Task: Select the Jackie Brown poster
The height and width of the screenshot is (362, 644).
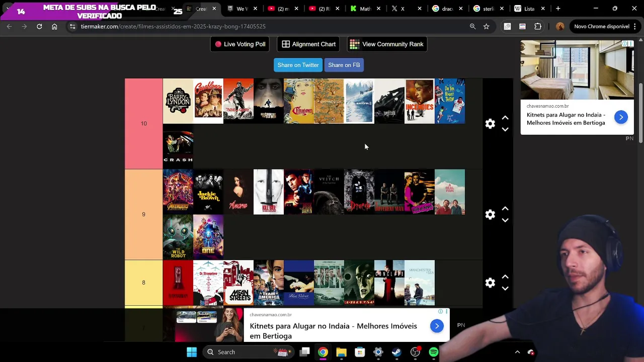Action: (208, 192)
